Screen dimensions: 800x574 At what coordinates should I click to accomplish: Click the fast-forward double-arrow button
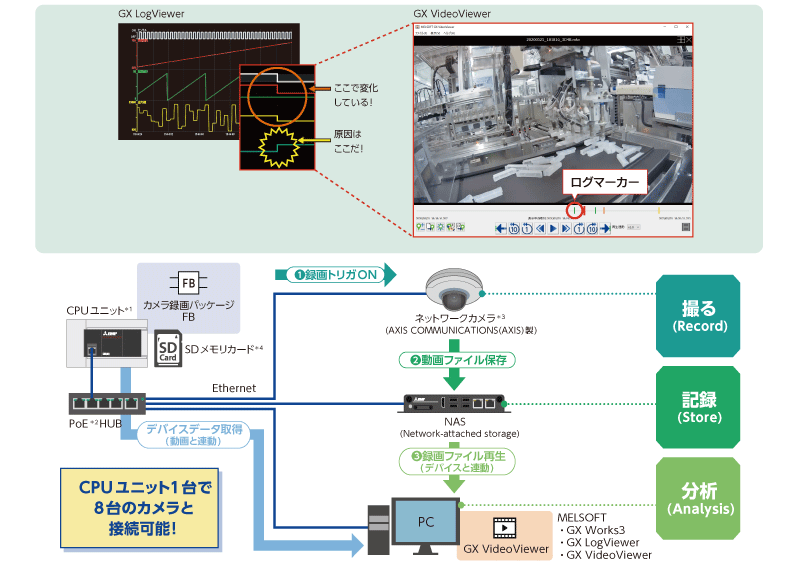(x=565, y=229)
